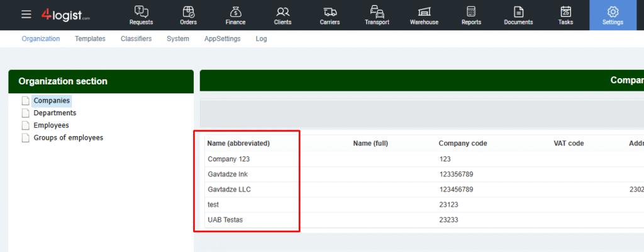Switch to the Classifiers tab
The width and height of the screenshot is (644, 252).
(x=136, y=38)
